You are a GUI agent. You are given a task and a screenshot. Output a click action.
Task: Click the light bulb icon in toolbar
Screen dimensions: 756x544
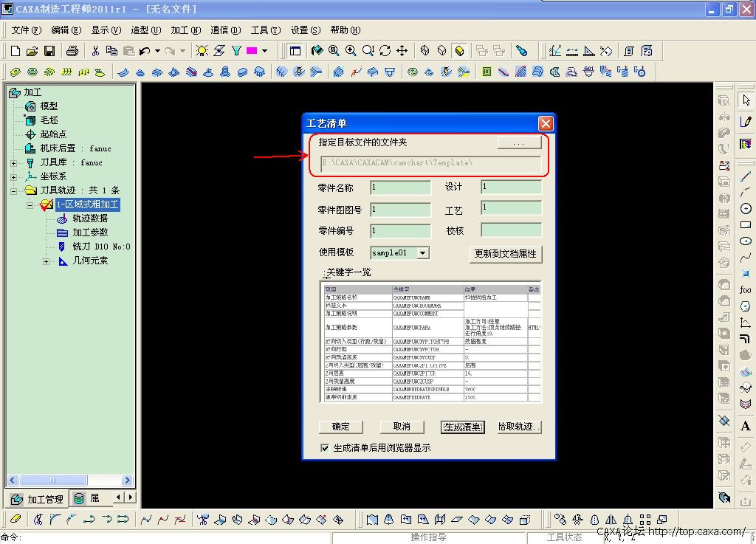[202, 51]
